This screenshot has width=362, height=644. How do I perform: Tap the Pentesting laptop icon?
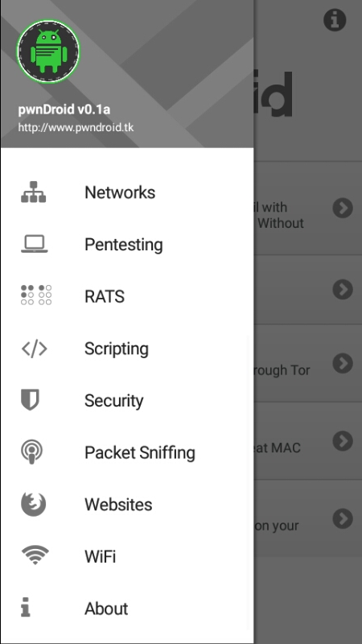(x=34, y=244)
